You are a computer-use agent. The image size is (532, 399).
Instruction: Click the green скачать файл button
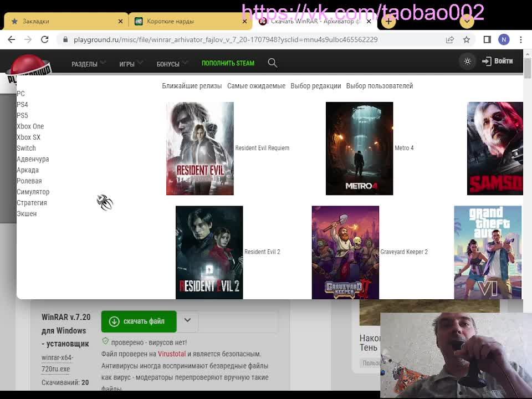[x=139, y=321]
